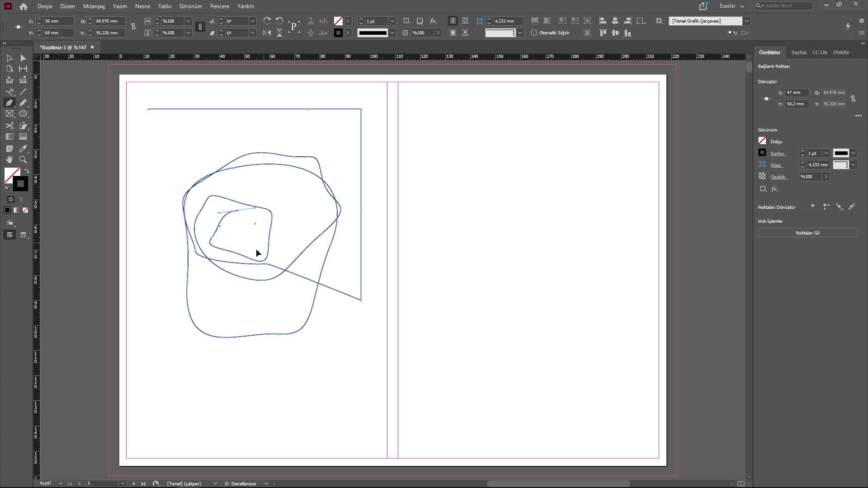Switch to the CC Lib tab
The height and width of the screenshot is (488, 868).
(820, 52)
